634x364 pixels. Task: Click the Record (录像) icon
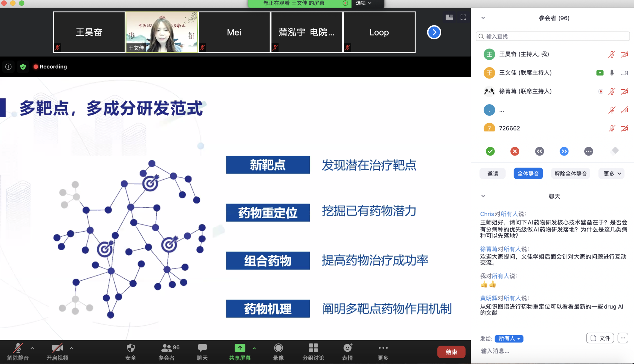point(278,348)
